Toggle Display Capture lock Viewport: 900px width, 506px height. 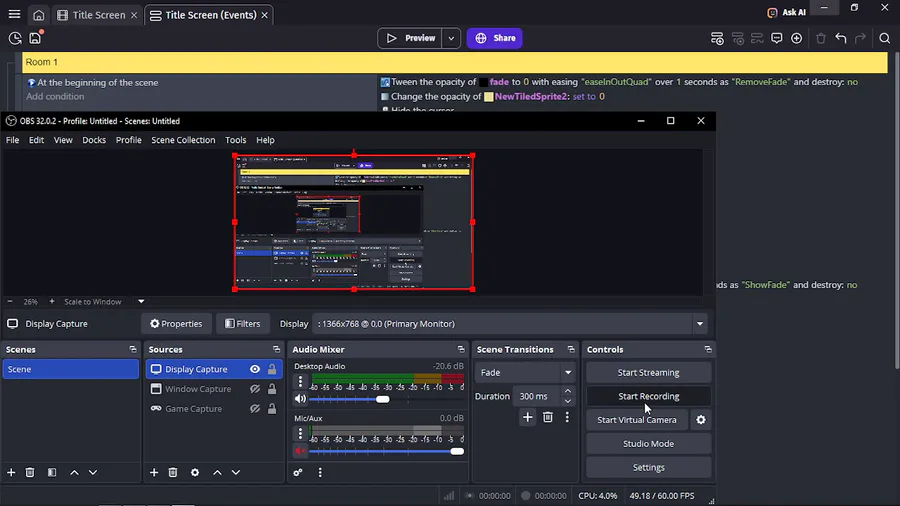[272, 369]
